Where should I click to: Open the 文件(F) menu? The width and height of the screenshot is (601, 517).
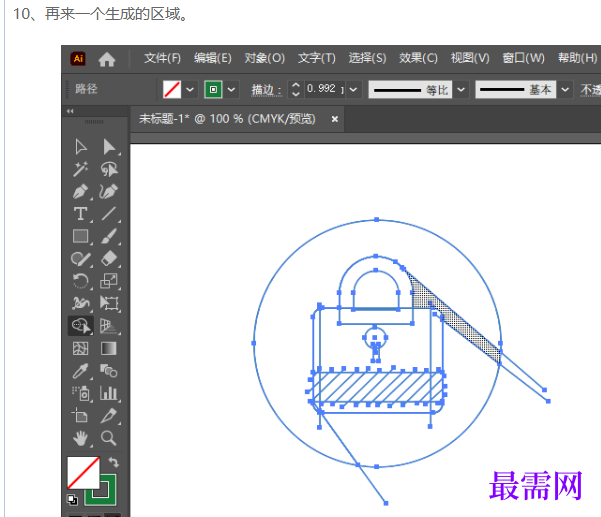pyautogui.click(x=163, y=58)
